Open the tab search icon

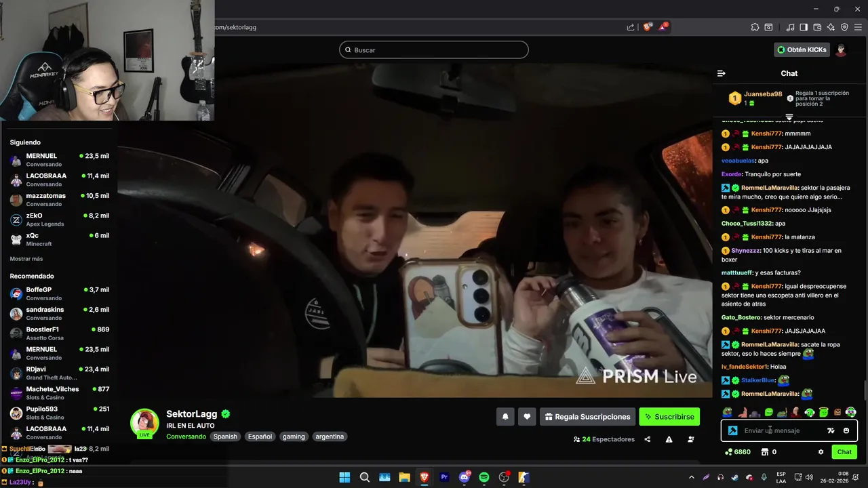click(768, 27)
